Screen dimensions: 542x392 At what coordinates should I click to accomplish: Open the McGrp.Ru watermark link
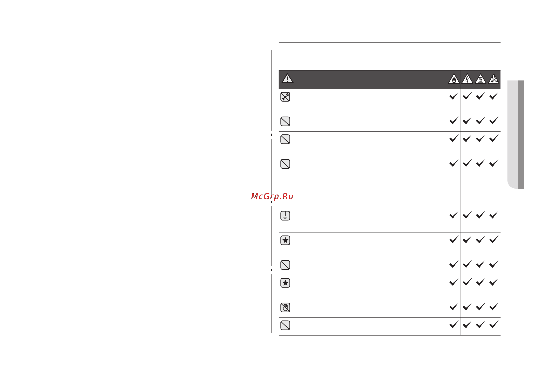pos(272,196)
